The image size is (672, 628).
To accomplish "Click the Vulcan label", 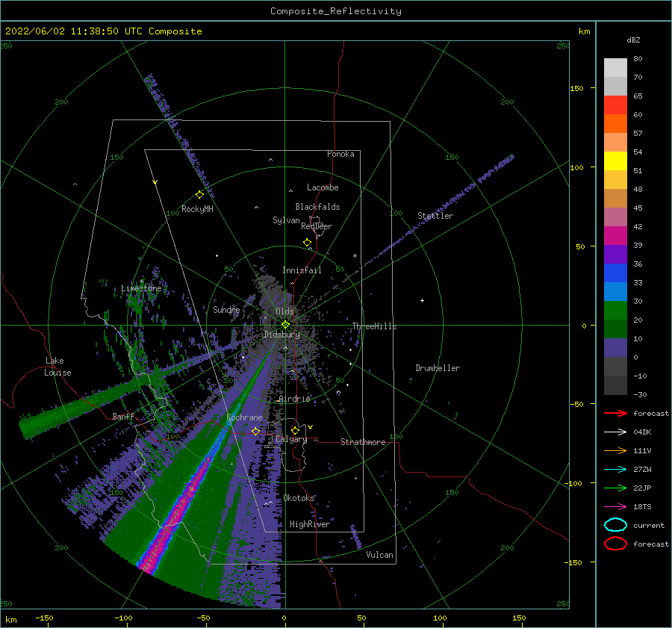I will pyautogui.click(x=379, y=555).
